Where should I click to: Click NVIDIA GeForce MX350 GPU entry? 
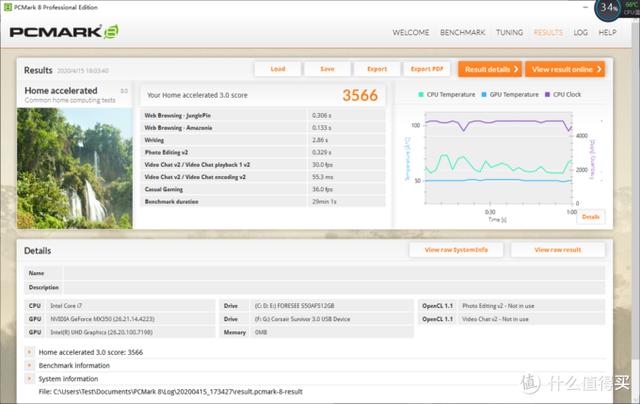tap(102, 319)
